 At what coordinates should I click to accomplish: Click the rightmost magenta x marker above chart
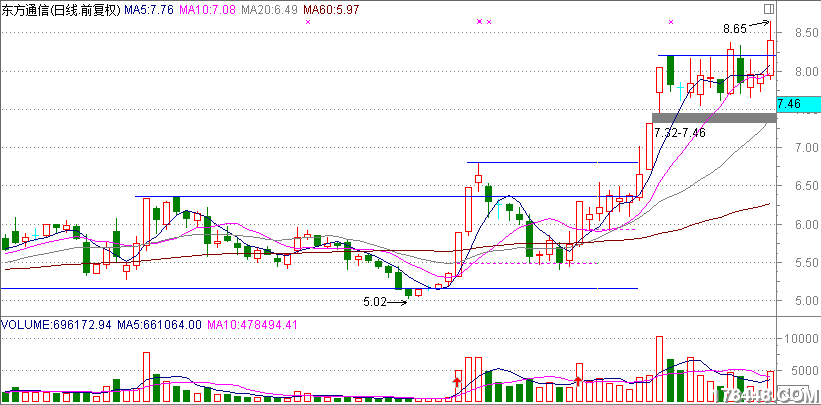[670, 21]
